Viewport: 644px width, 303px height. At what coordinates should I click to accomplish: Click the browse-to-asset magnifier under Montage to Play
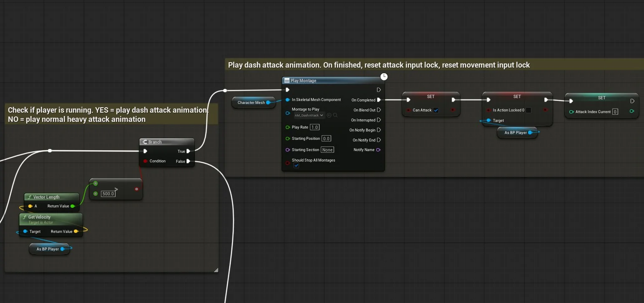[x=335, y=115]
